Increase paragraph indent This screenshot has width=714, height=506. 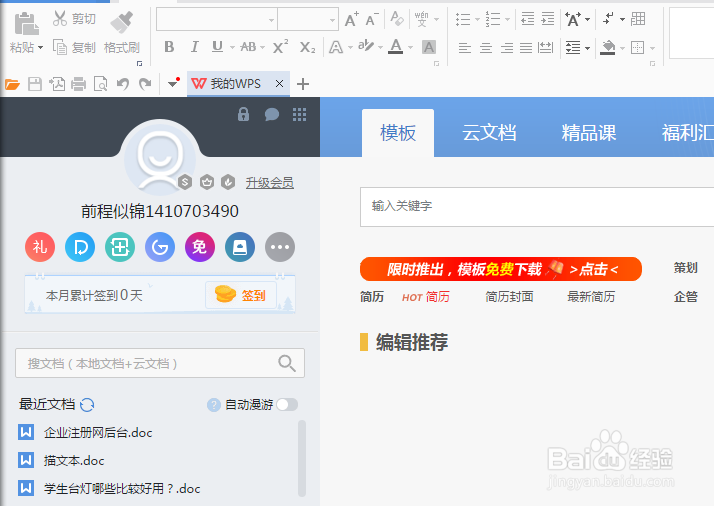click(548, 19)
